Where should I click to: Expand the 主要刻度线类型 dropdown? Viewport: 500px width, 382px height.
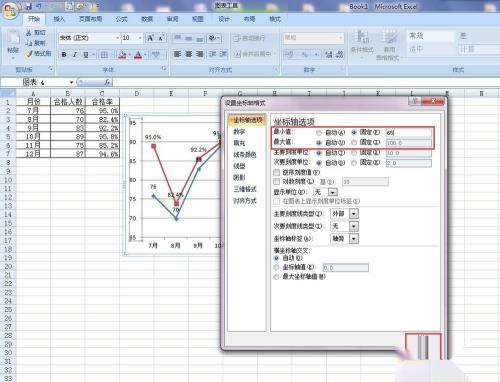[354, 214]
